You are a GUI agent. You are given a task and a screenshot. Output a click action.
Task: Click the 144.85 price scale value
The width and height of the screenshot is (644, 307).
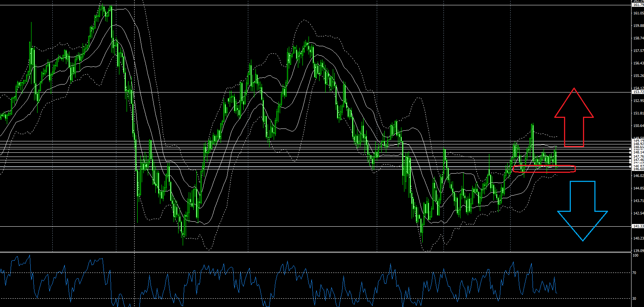638,188
